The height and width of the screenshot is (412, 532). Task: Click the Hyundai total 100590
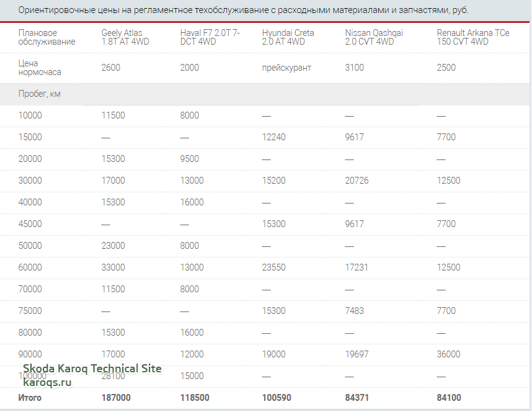[x=277, y=398]
